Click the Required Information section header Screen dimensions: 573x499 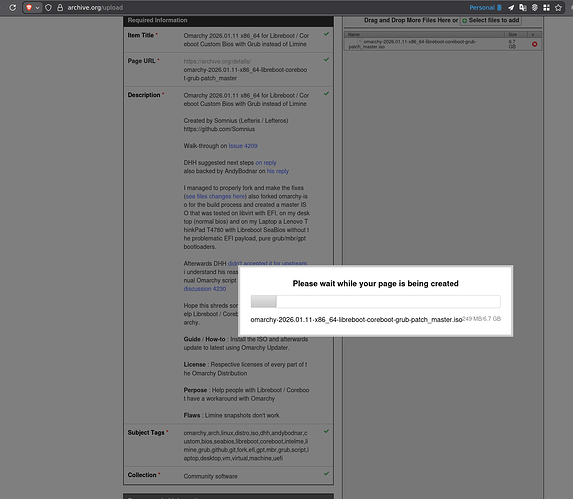tap(228, 20)
